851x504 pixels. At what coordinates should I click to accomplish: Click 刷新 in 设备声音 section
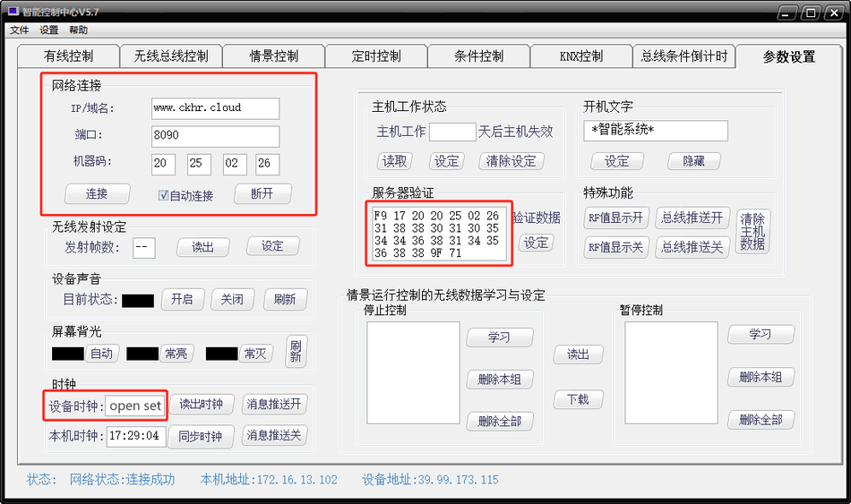coord(285,300)
